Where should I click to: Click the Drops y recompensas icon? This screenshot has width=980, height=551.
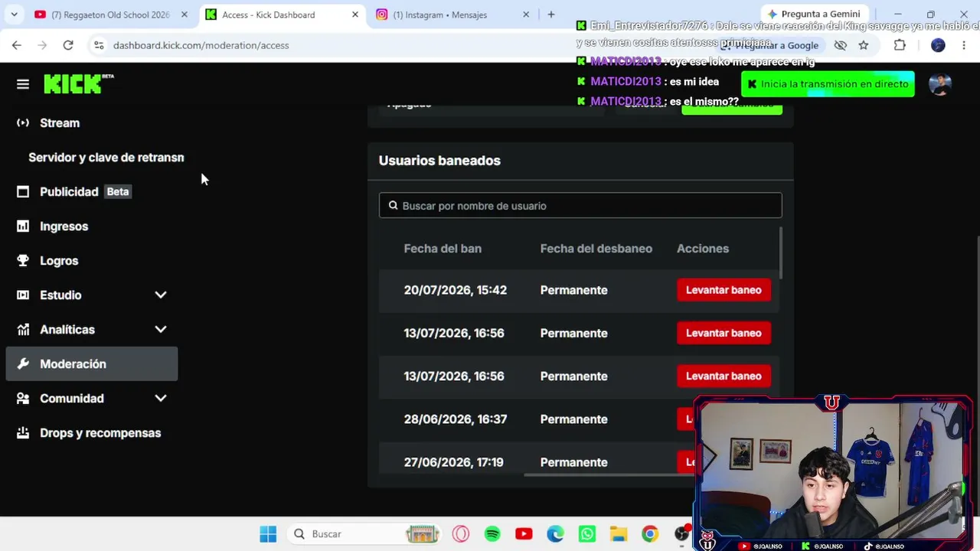point(23,432)
